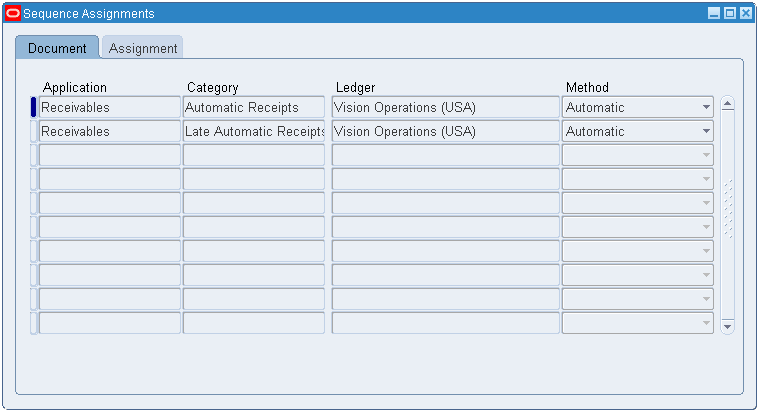Open Method dropdown in first row
The width and height of the screenshot is (759, 411).
tap(706, 107)
